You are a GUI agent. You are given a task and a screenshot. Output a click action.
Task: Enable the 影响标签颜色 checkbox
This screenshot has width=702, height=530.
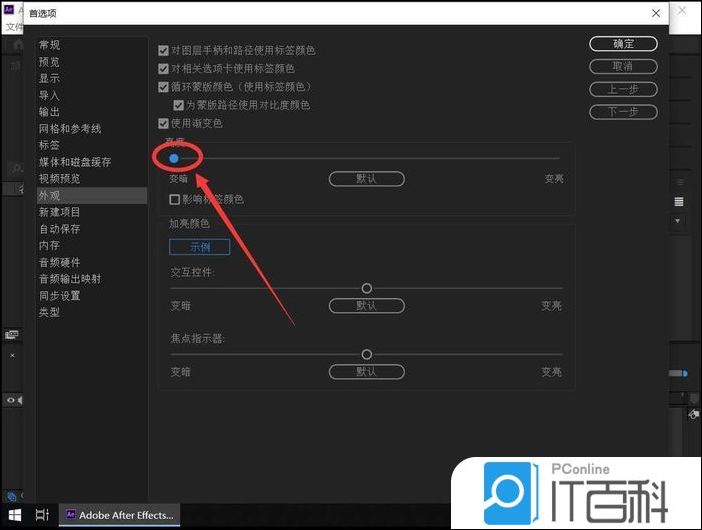click(x=175, y=199)
